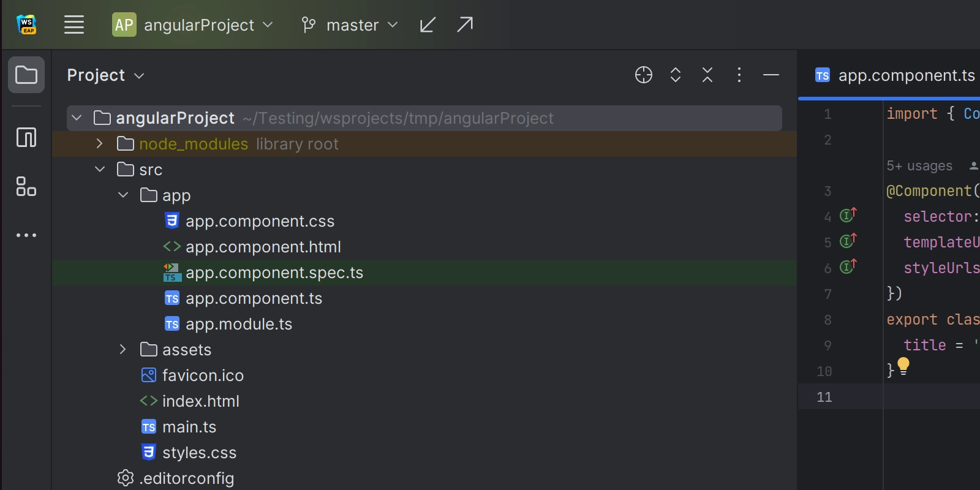Click the 5+ usages inlay hint
The width and height of the screenshot is (980, 490).
tap(919, 166)
